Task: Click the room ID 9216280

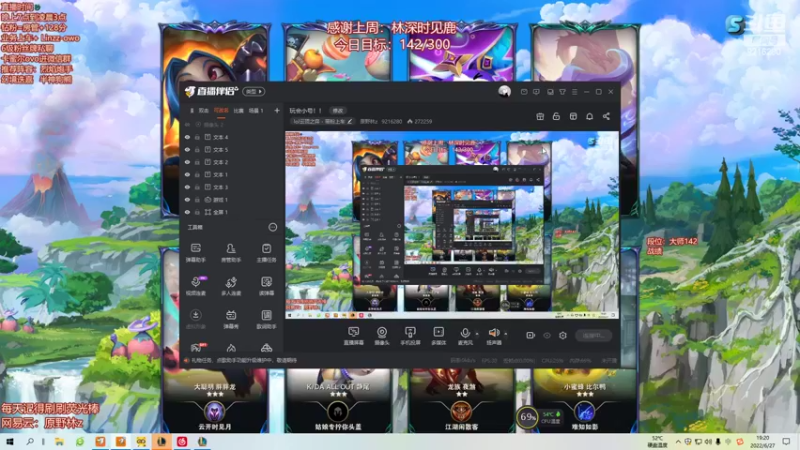Action: click(392, 121)
